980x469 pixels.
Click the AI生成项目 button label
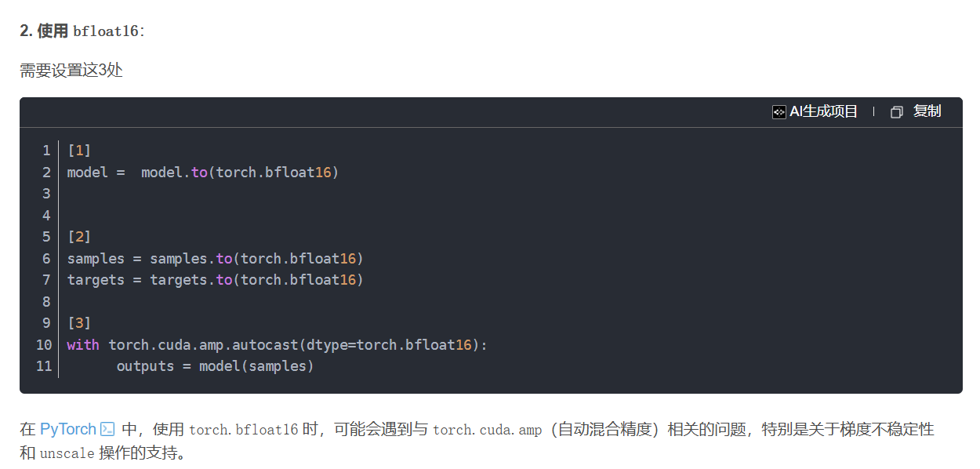click(x=823, y=111)
